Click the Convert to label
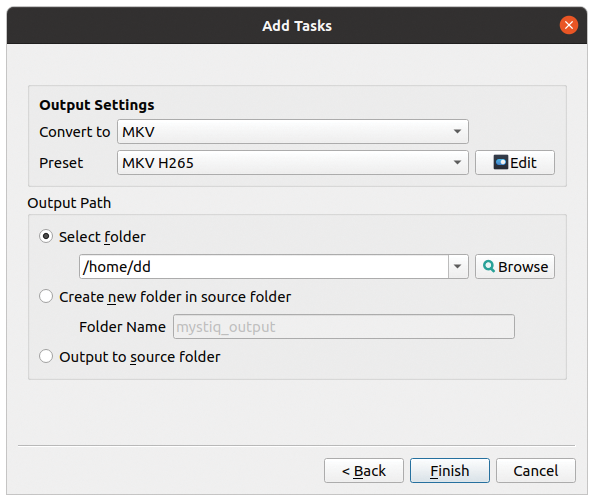The height and width of the screenshot is (501, 594). coord(75,132)
